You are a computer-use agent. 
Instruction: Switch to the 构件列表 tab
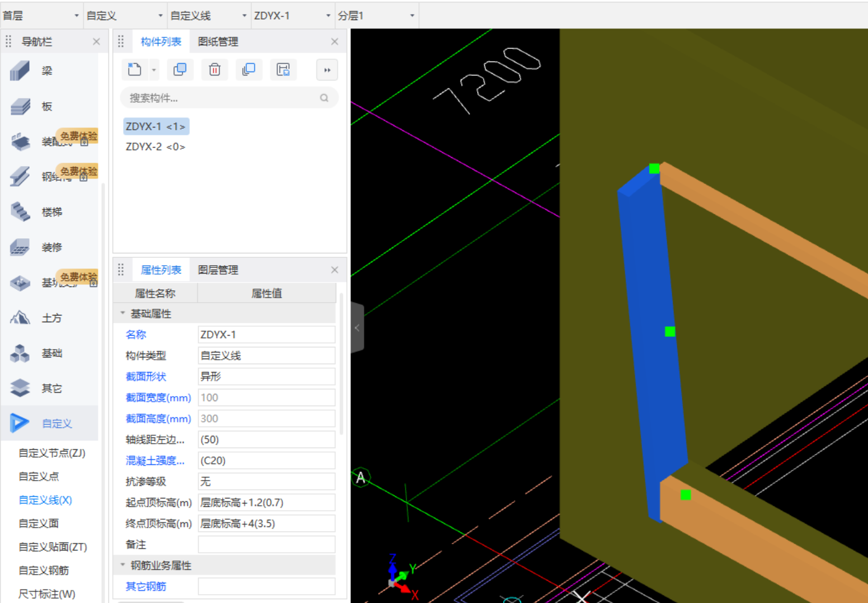(x=161, y=41)
